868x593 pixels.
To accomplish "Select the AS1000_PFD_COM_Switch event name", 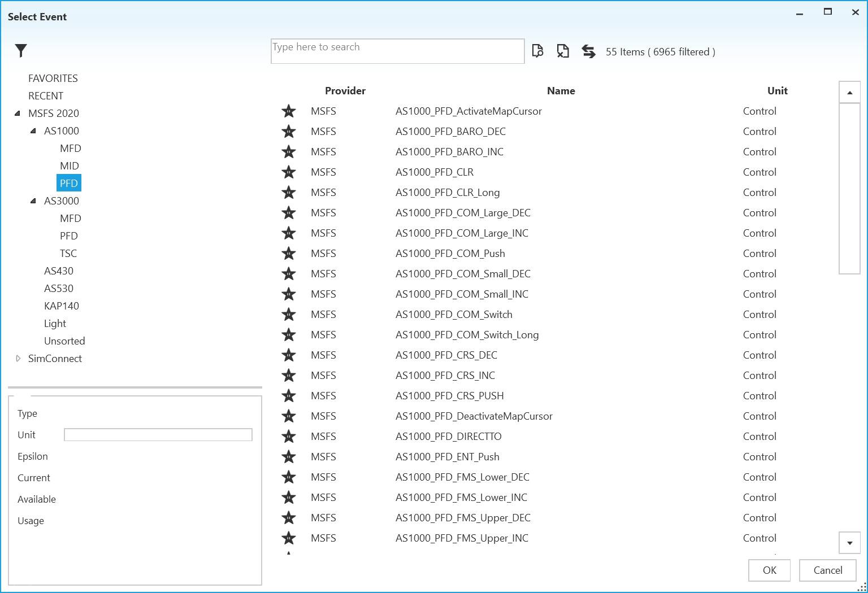I will pos(454,315).
